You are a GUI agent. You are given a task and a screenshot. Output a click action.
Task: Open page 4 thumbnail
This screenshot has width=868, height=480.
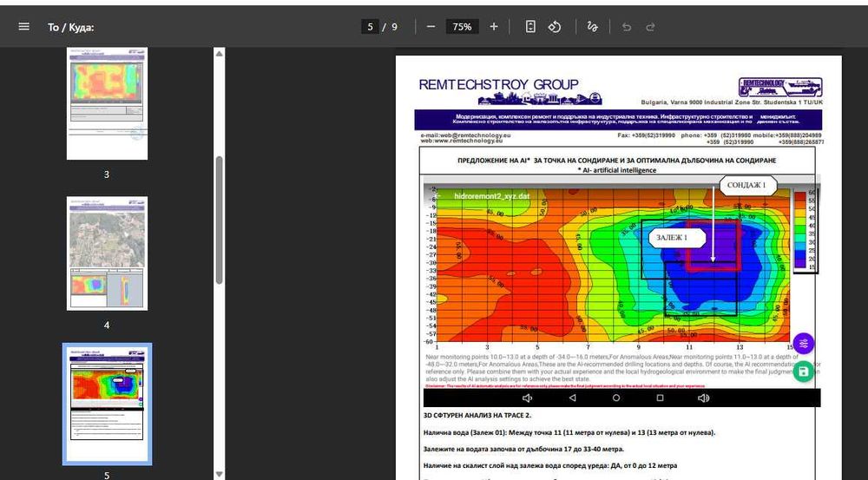[107, 253]
